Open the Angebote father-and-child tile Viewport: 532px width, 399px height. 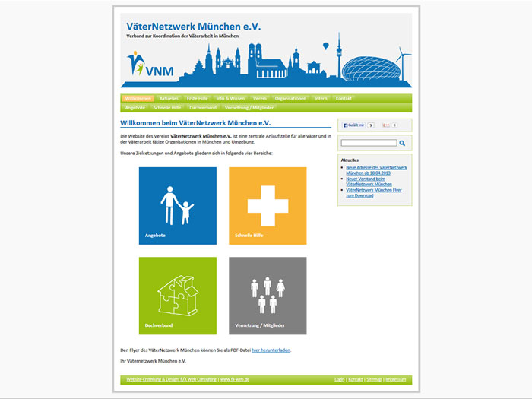[x=177, y=206]
